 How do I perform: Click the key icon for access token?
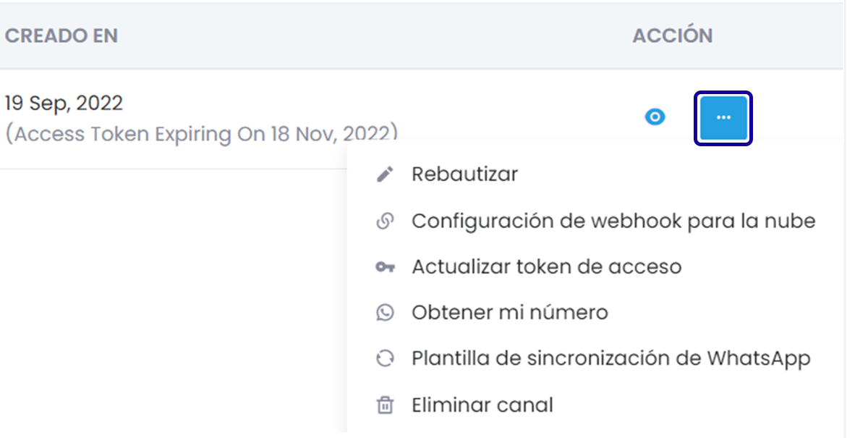coord(386,267)
